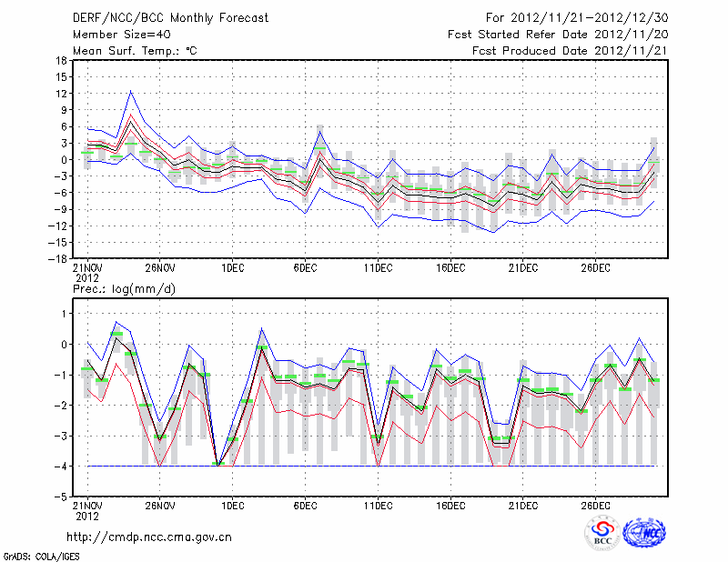Select 11DEC label under the temperature chart
Screen dimensions: 728x562
point(378,268)
